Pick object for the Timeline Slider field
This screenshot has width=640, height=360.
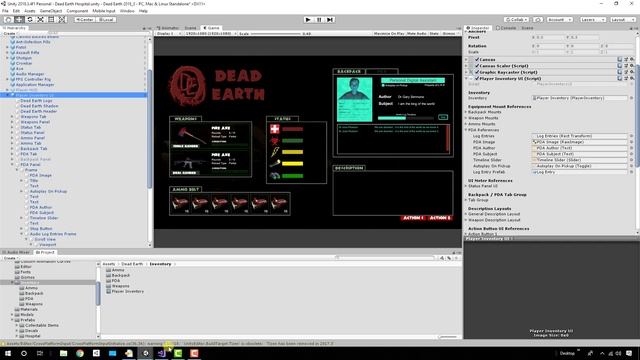tap(631, 160)
